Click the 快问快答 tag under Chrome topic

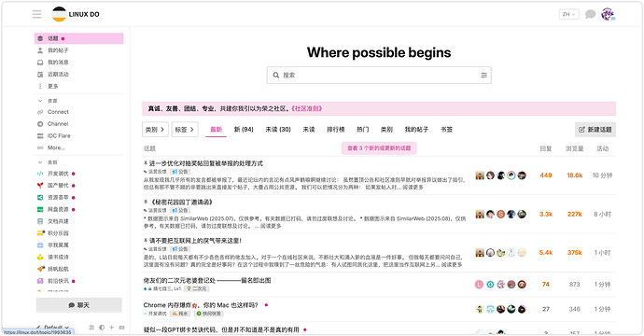point(209,314)
